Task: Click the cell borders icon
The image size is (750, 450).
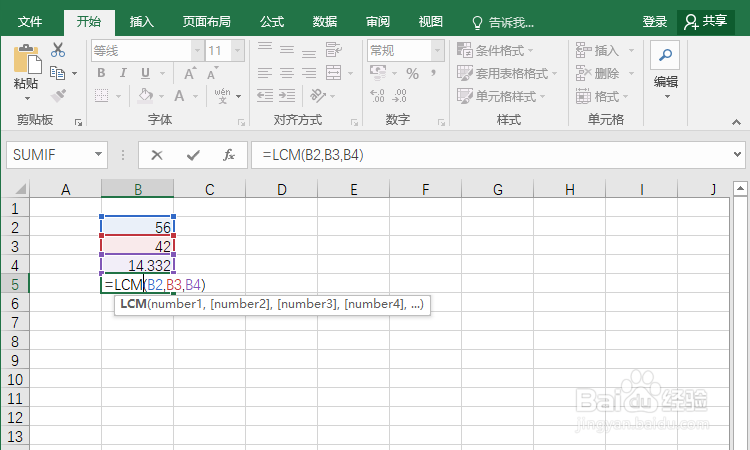Action: point(101,96)
